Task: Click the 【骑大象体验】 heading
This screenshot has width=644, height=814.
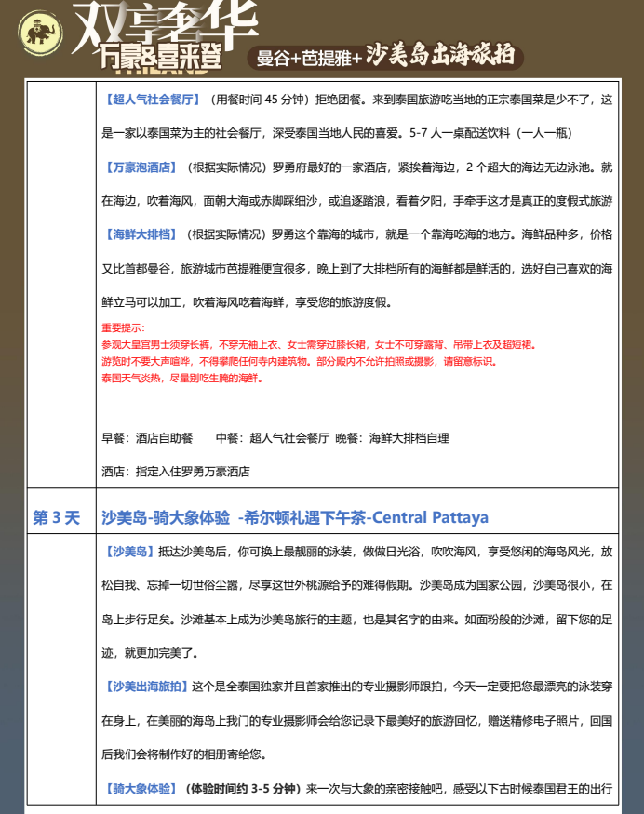Action: click(141, 789)
